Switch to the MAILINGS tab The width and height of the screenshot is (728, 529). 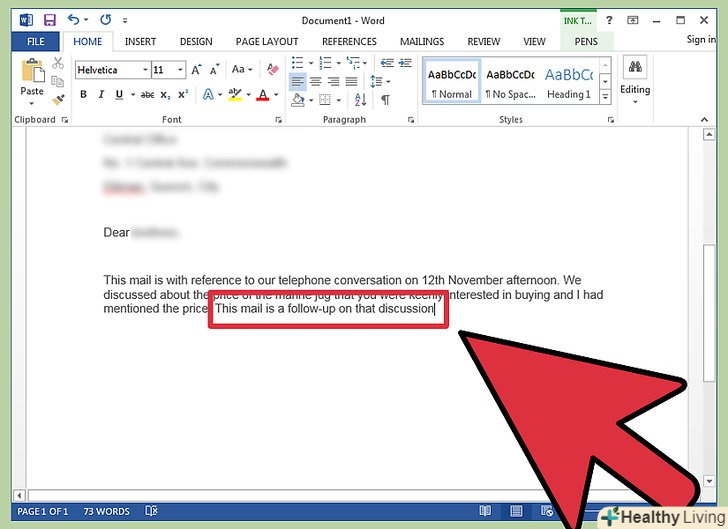[x=422, y=42]
